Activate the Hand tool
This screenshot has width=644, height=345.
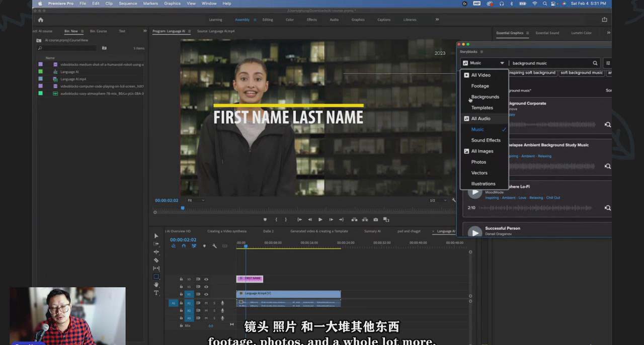(156, 285)
